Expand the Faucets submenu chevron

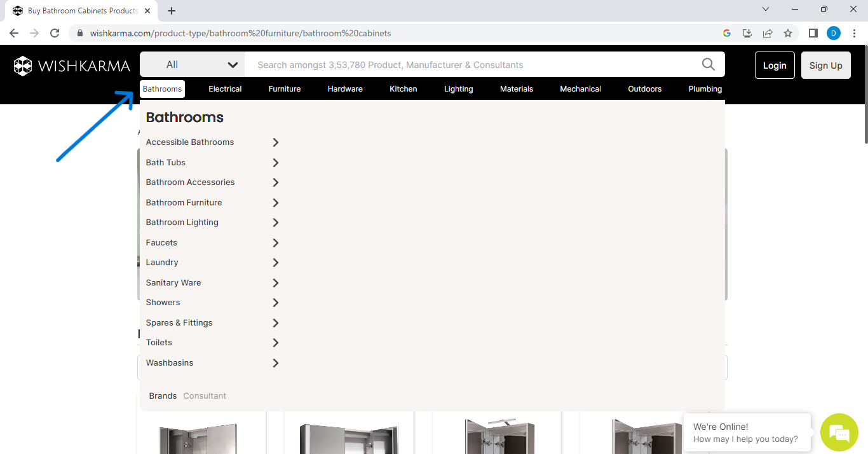(276, 243)
